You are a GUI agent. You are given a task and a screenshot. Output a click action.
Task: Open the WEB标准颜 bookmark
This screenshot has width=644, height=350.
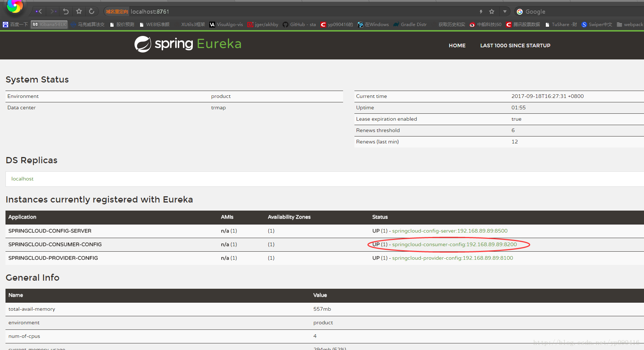coord(154,25)
